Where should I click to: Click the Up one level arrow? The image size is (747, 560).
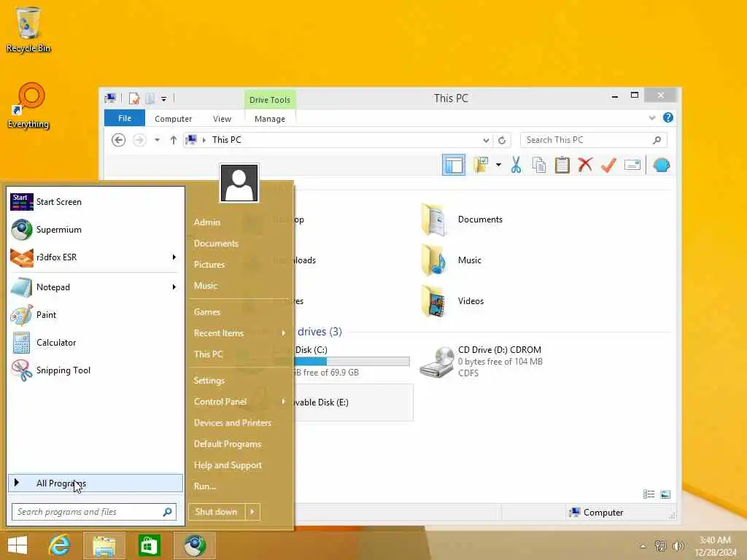point(174,140)
